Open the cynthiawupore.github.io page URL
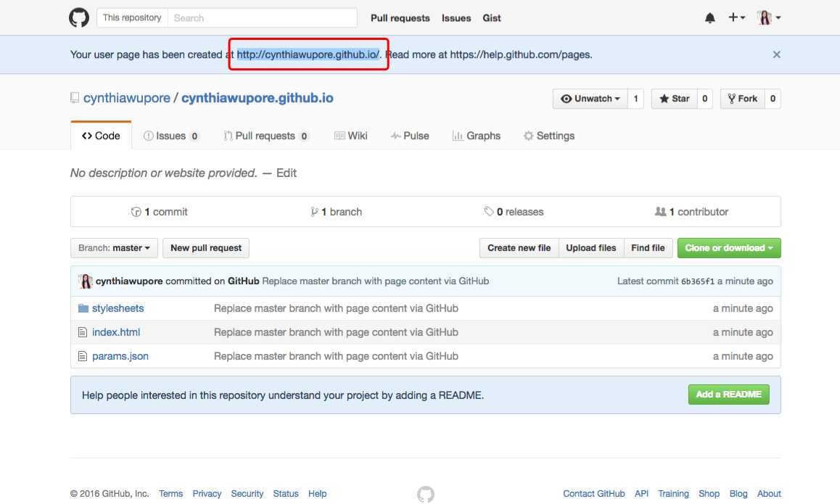Screen dimensions: 840x504 click(x=308, y=54)
